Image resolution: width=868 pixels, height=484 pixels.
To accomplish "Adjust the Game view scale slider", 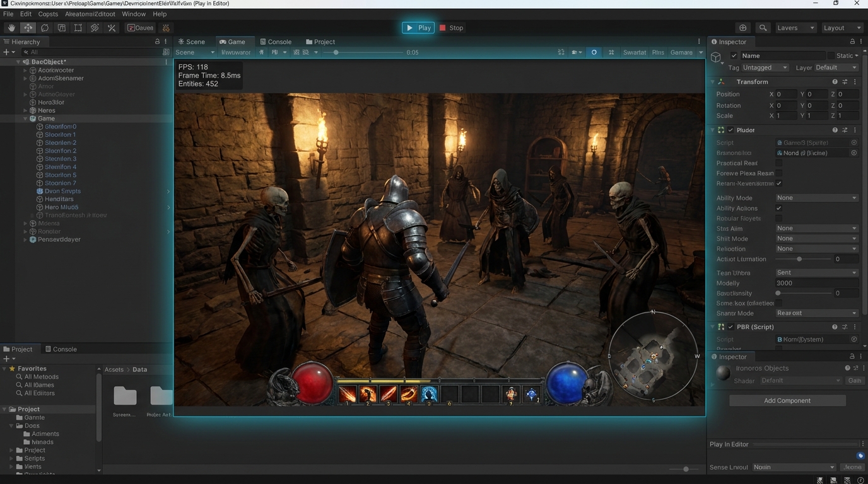I will click(363, 52).
